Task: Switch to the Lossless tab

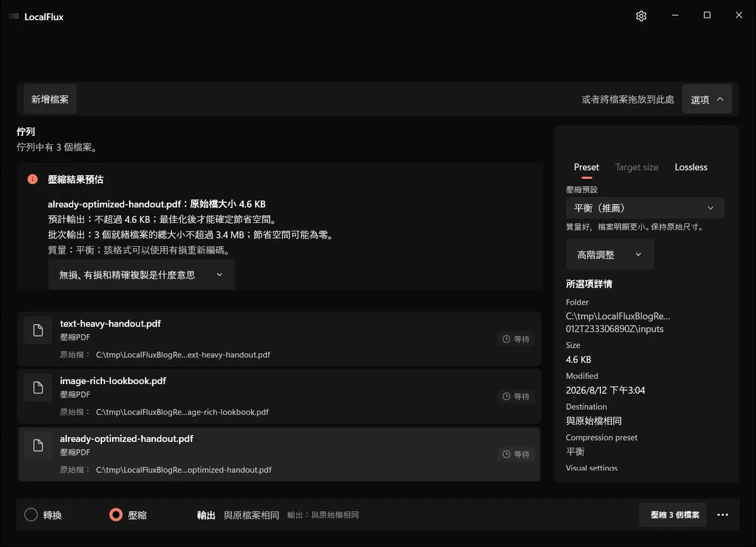Action: coord(691,167)
